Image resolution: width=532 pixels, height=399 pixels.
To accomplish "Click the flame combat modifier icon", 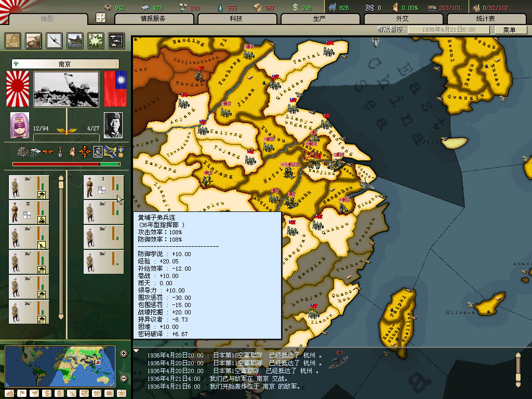I will (x=72, y=152).
